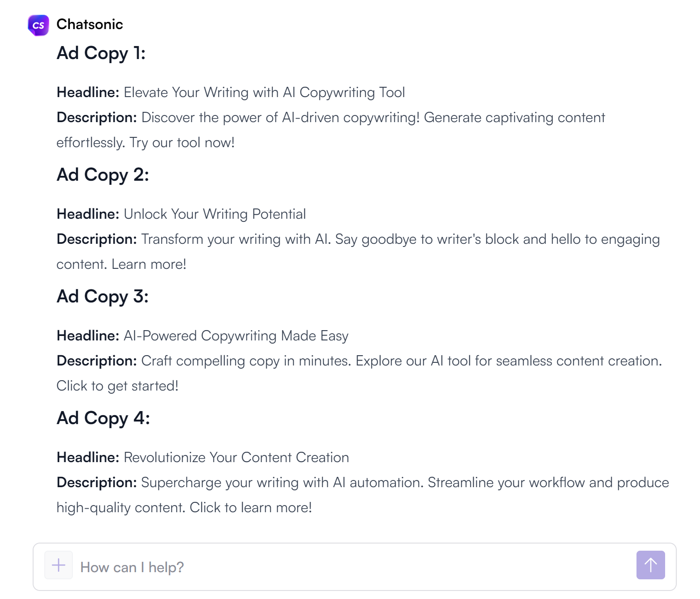Click headline 'Elevate Your Writing with AI'

(x=264, y=93)
